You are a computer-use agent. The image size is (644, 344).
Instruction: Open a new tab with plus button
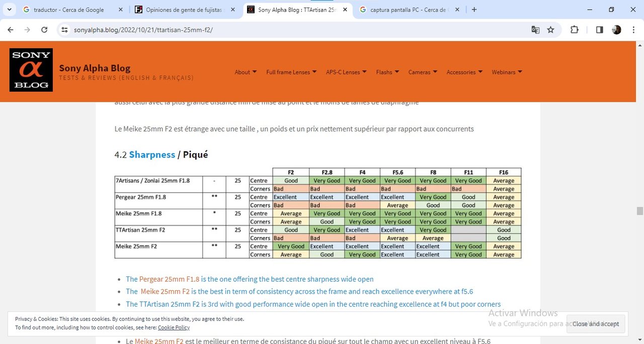[x=474, y=10]
